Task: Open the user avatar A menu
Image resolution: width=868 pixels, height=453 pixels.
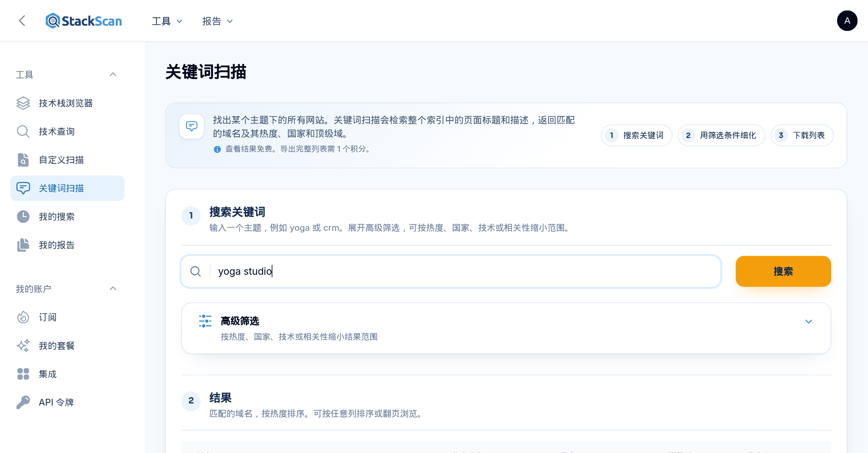Action: tap(847, 21)
